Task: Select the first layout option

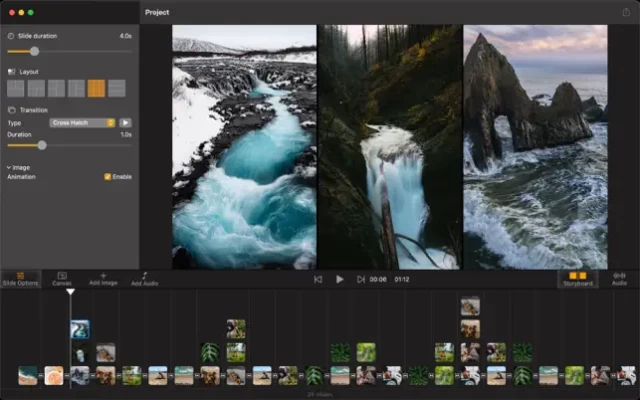Action: pyautogui.click(x=16, y=88)
